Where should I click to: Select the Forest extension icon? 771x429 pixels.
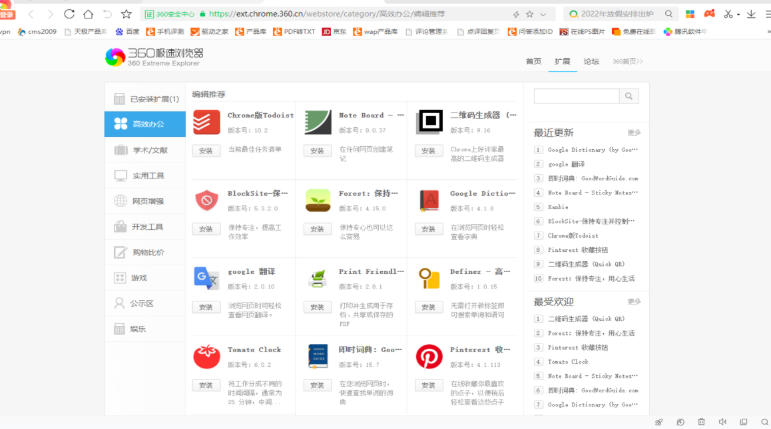click(x=318, y=200)
